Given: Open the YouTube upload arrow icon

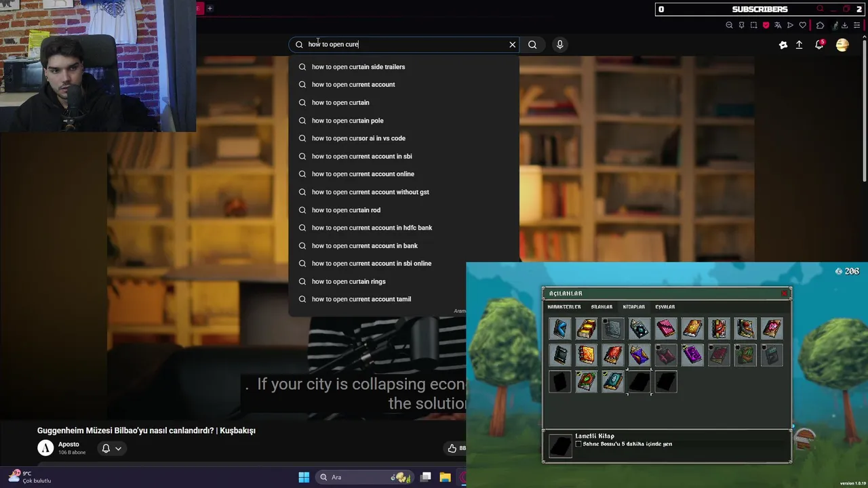Looking at the screenshot, I should pyautogui.click(x=799, y=45).
